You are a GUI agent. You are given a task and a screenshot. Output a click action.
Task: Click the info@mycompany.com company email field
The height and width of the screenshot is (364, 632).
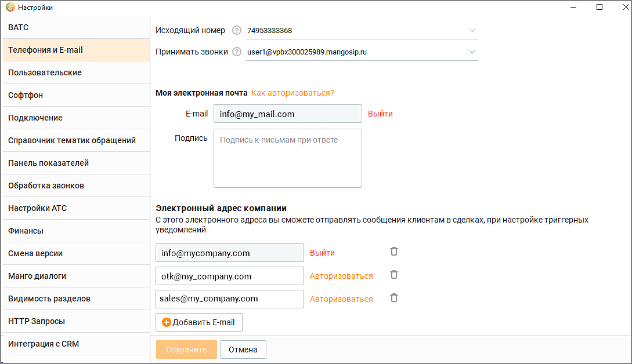[230, 253]
